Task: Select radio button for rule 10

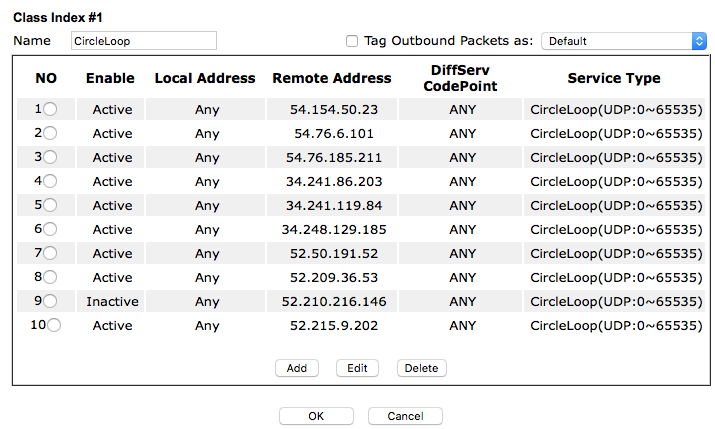Action: pos(54,325)
